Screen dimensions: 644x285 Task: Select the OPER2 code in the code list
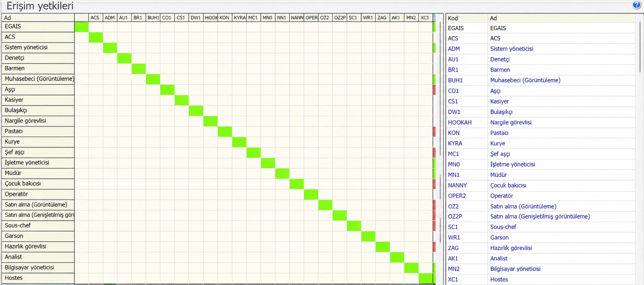tap(457, 196)
